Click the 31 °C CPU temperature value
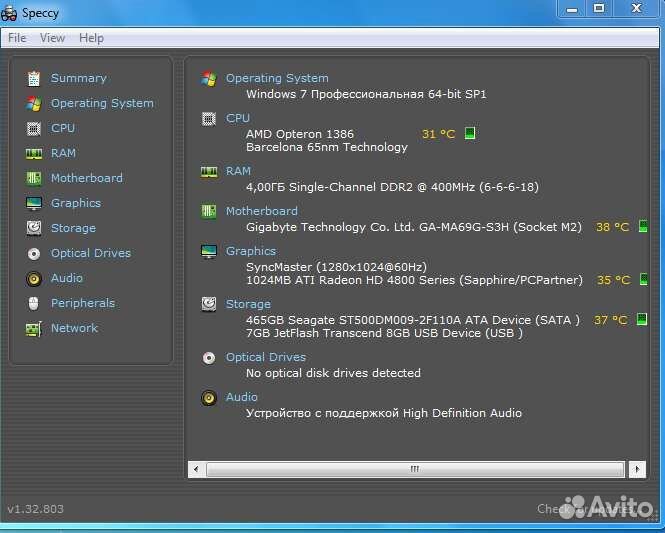The width and height of the screenshot is (665, 533). [439, 134]
